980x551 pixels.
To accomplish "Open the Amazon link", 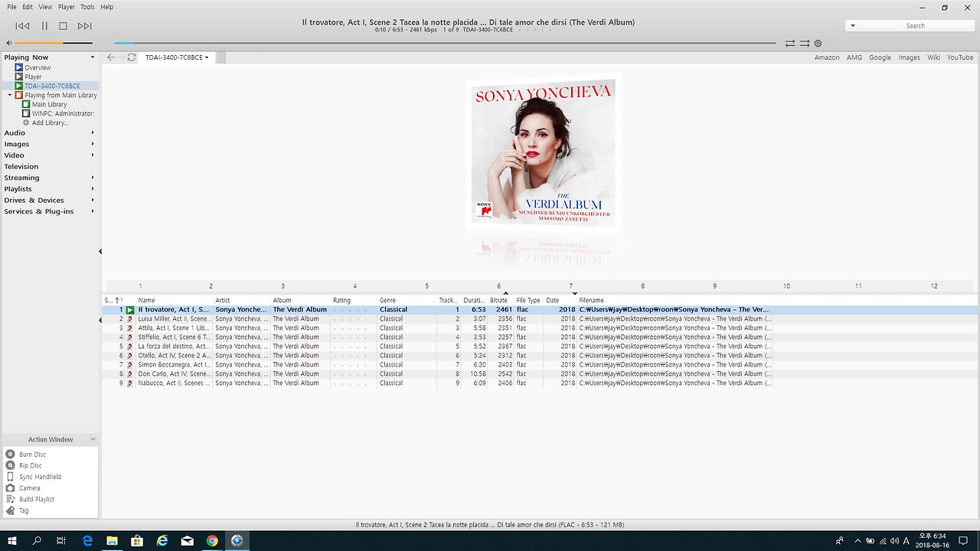I will [827, 57].
